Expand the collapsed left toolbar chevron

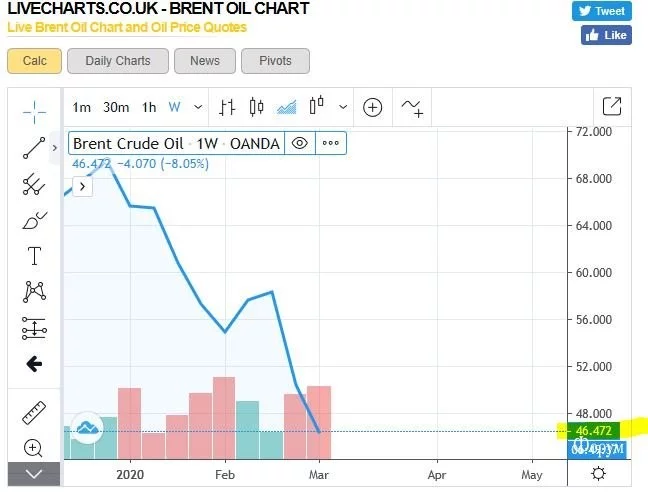pos(34,473)
